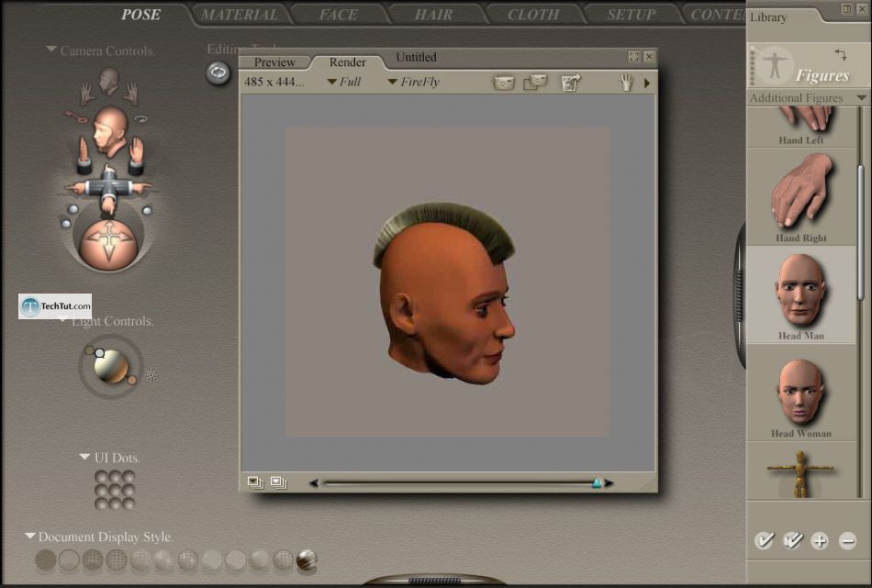The width and height of the screenshot is (872, 588).
Task: Switch to the SETUP room tab
Action: (x=632, y=15)
